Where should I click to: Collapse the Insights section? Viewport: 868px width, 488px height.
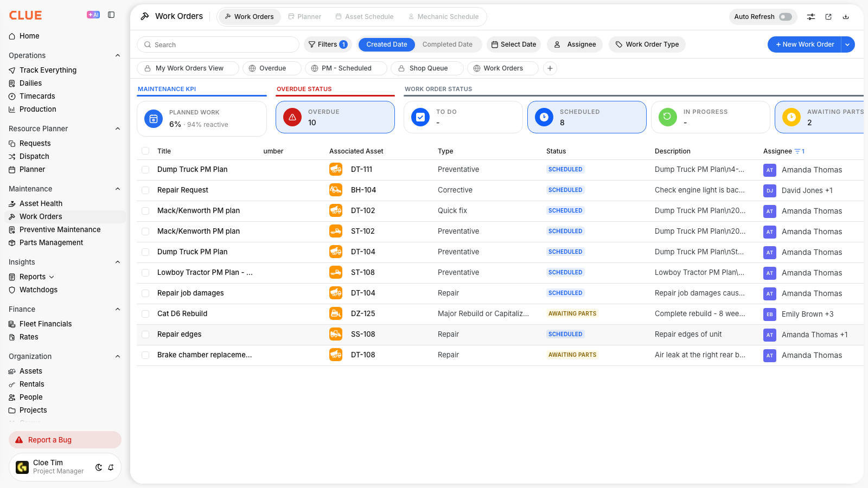click(118, 262)
